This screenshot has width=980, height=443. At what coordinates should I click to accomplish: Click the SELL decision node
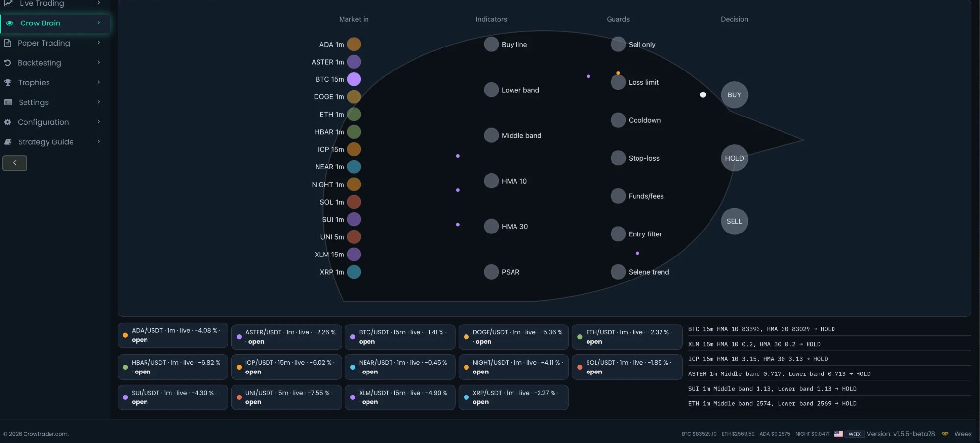(734, 221)
